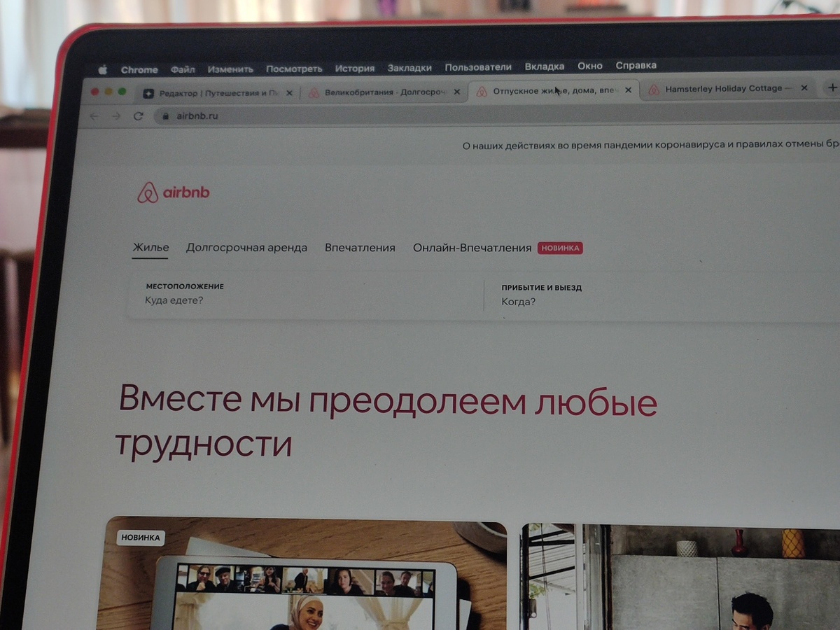Open the Вкладка menu
Screen dimensions: 840x630
pyautogui.click(x=545, y=66)
